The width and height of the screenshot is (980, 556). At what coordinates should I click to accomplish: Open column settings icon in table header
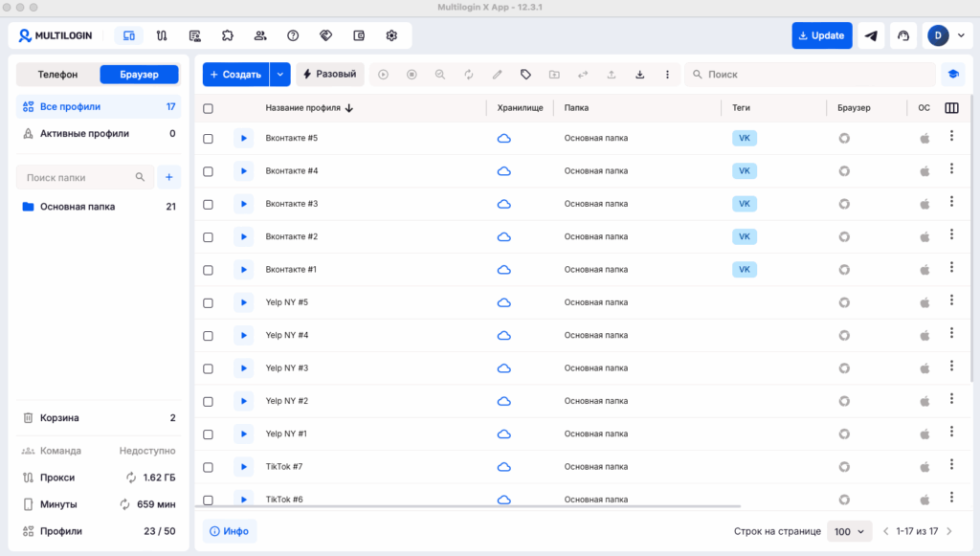coord(952,108)
